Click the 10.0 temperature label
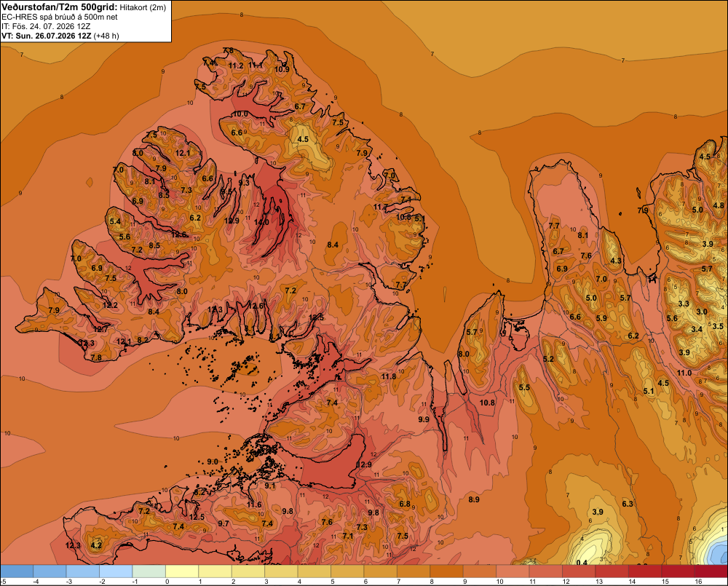The width and height of the screenshot is (728, 586). pos(240,114)
